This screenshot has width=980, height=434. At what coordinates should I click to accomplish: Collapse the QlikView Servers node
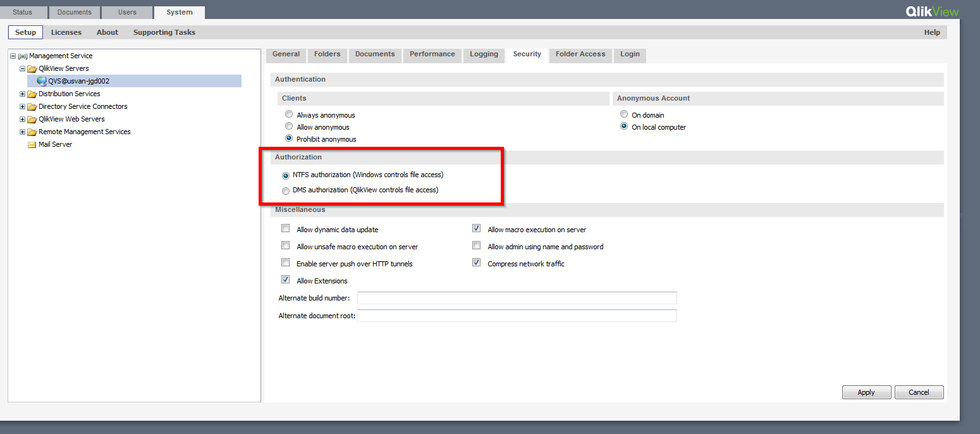[22, 68]
